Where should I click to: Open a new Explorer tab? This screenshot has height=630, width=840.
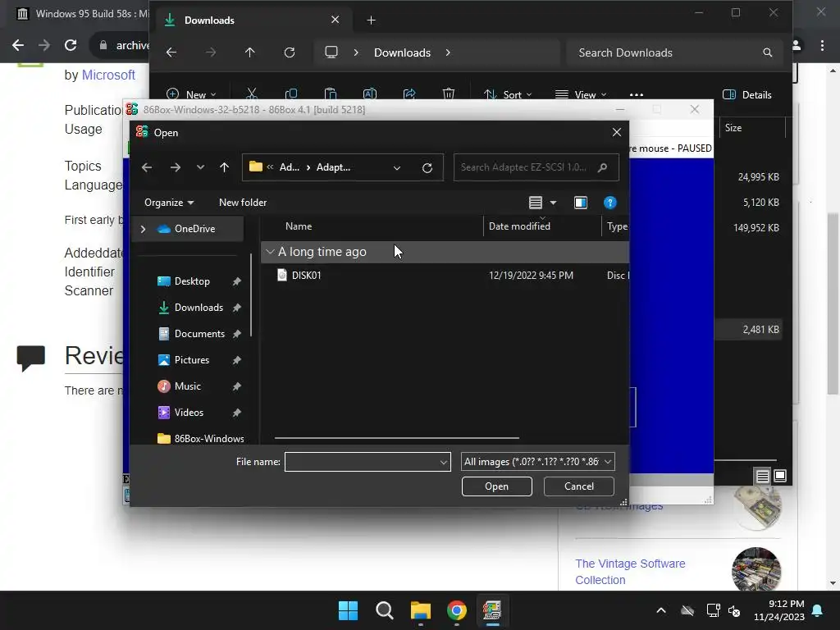pos(371,21)
